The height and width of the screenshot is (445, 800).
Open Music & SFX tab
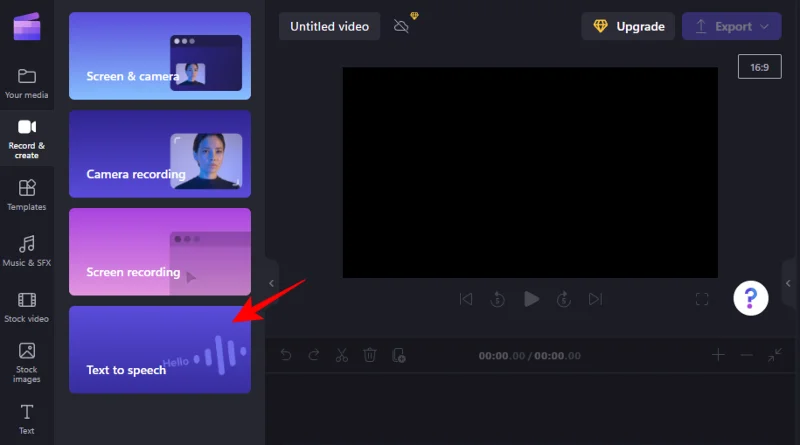27,251
